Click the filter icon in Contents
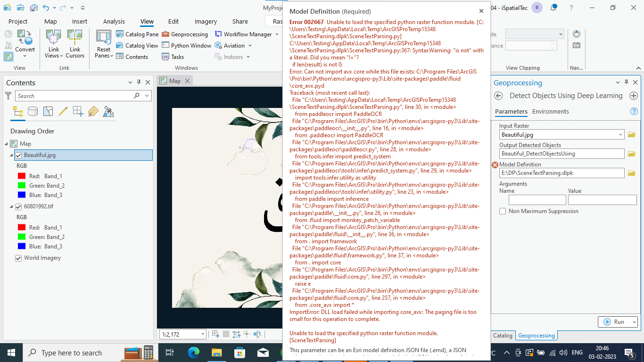This screenshot has width=644, height=362. point(8,96)
